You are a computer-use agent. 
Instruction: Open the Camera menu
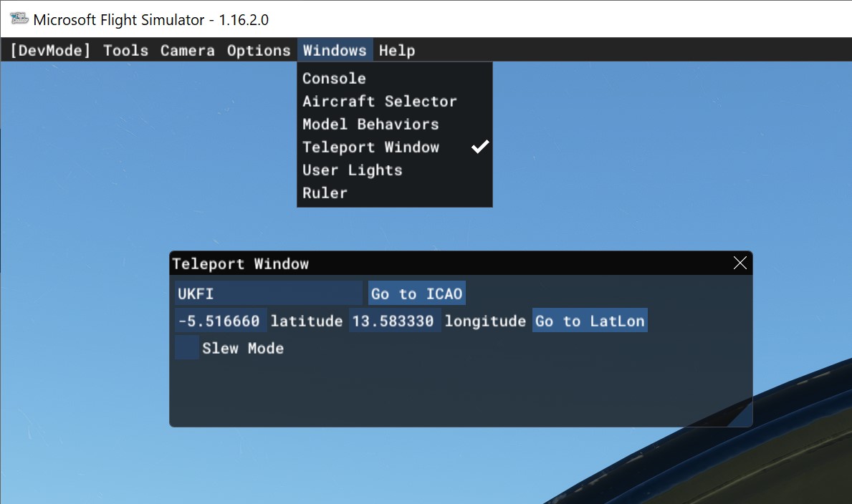(187, 50)
